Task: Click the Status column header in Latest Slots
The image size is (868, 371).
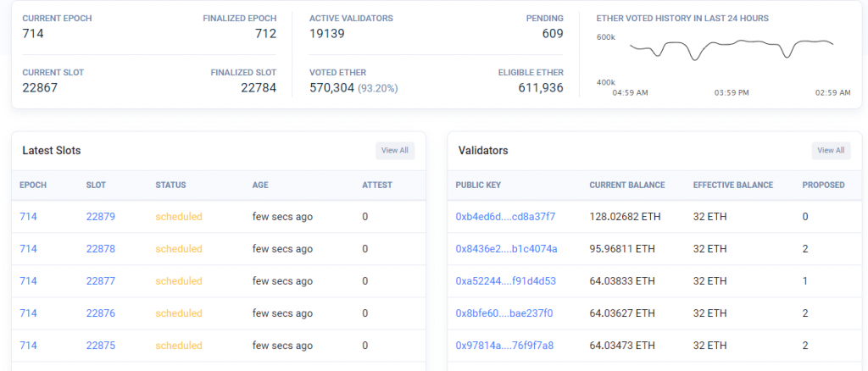Action: (x=170, y=185)
